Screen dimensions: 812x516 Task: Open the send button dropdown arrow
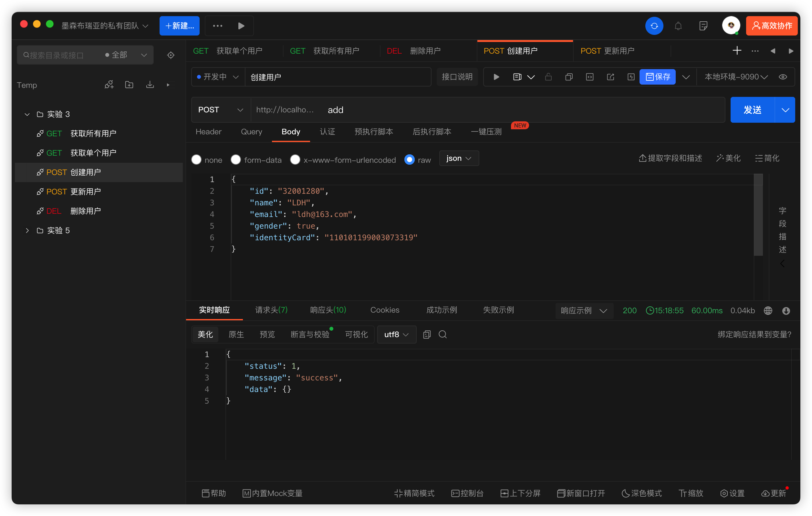coord(785,109)
